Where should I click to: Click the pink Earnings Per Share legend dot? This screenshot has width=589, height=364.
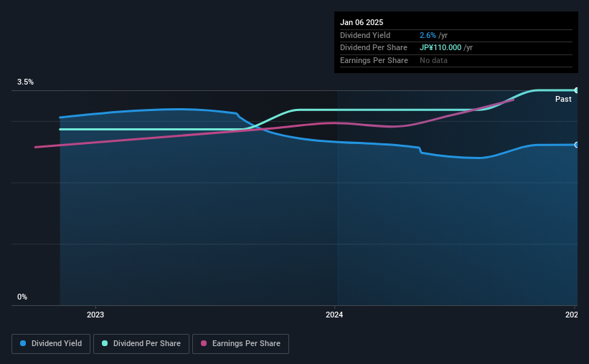coord(204,343)
